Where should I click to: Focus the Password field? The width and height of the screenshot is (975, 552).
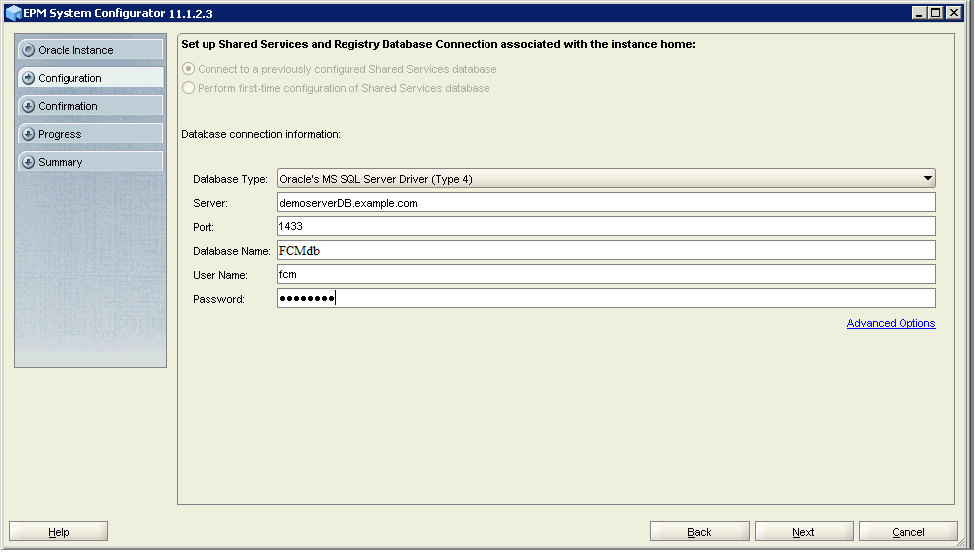click(x=605, y=298)
